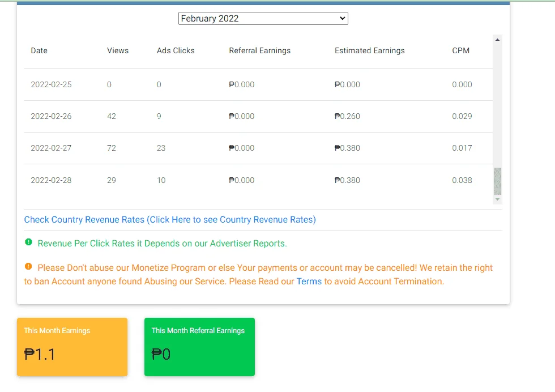555x392 pixels.
Task: Open the February 2022 month dropdown
Action: coord(263,19)
